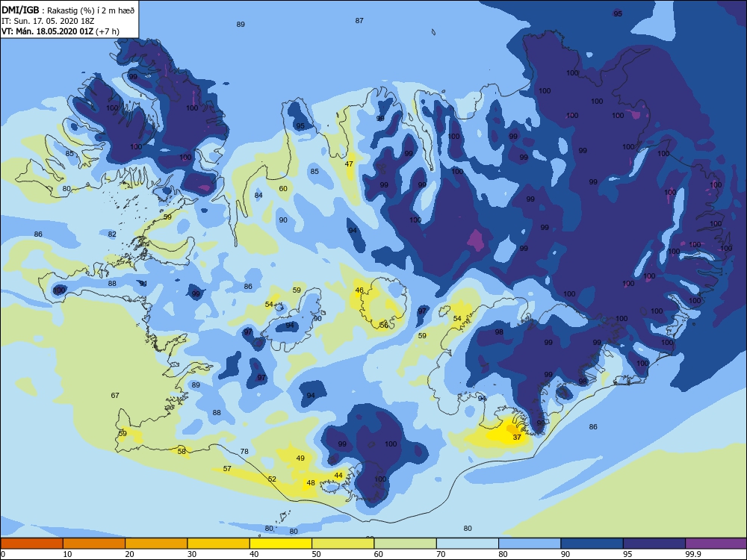
Task: Click the map humidity value '49'
Action: tap(300, 458)
